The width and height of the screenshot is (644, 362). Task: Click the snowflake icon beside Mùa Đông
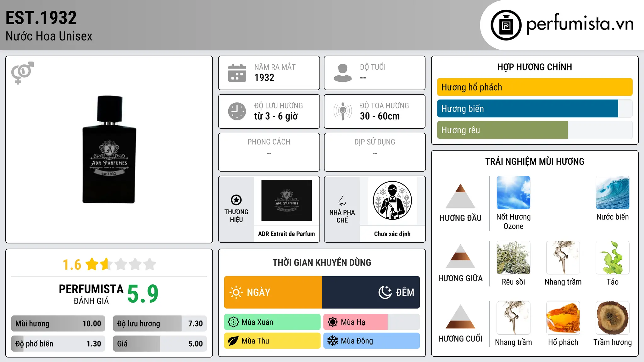[x=333, y=341]
